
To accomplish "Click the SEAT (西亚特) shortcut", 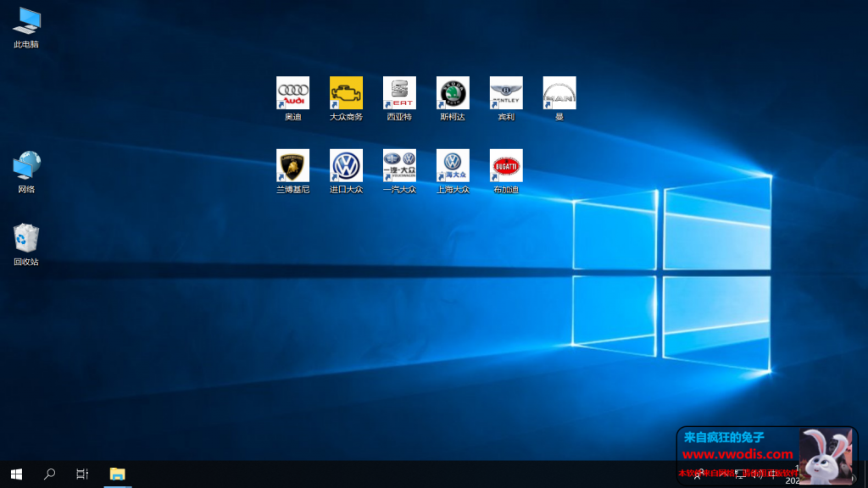I will 399,93.
